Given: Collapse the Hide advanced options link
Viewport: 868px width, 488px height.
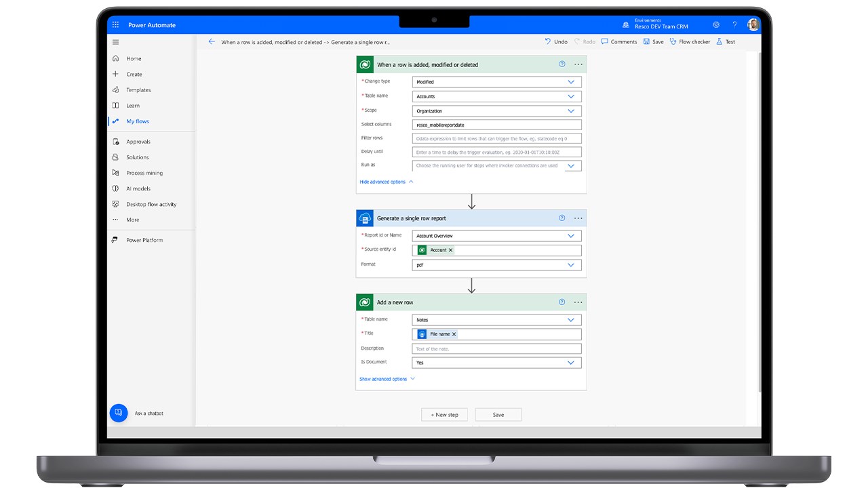Looking at the screenshot, I should 386,182.
